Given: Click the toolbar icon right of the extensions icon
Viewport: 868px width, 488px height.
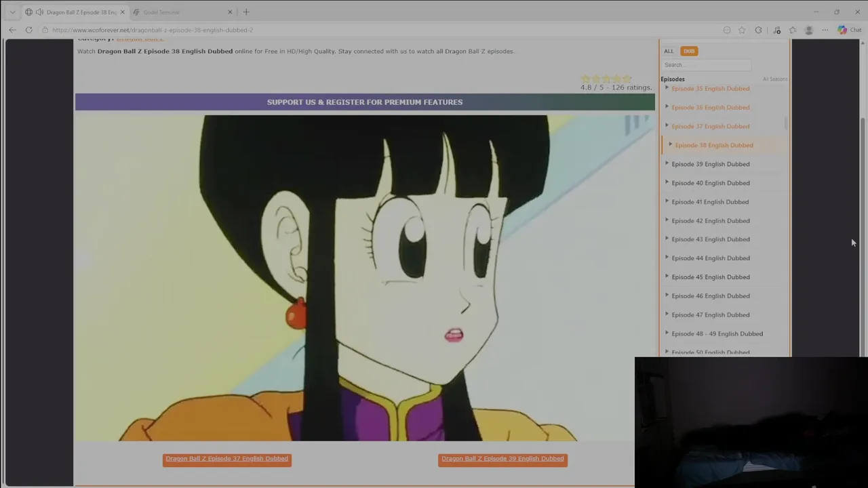Looking at the screenshot, I should [776, 30].
